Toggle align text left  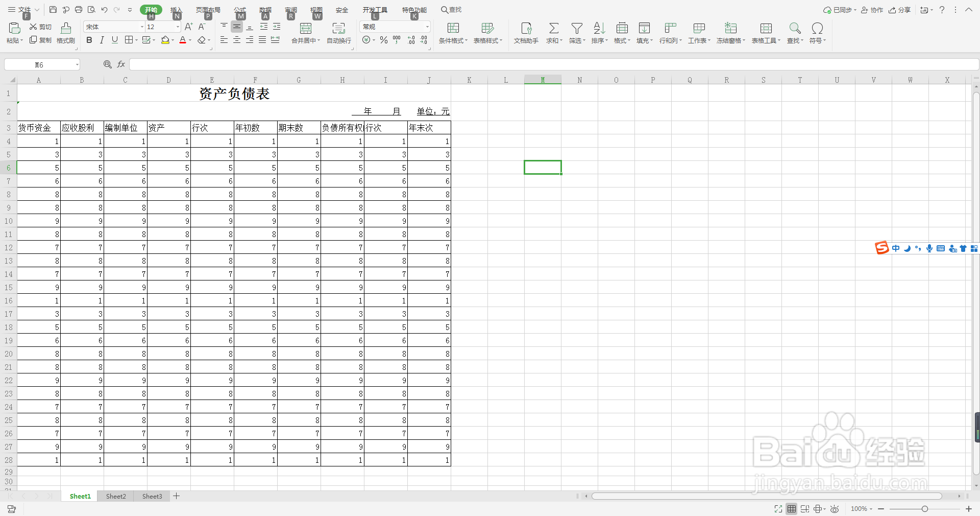point(224,40)
